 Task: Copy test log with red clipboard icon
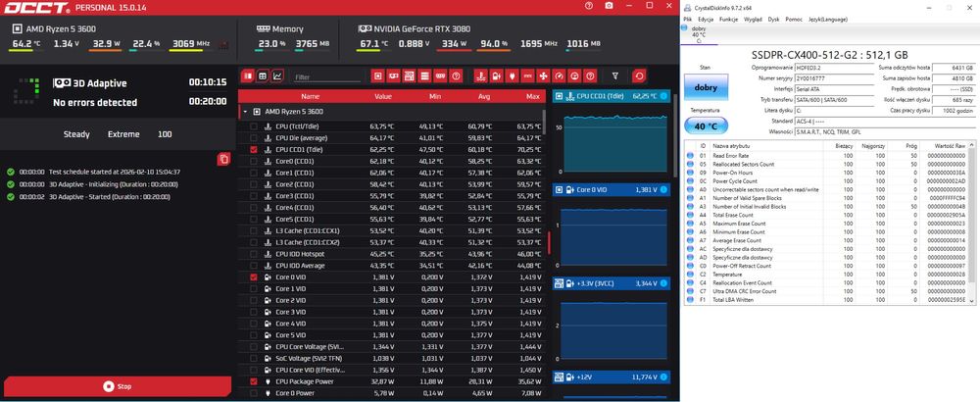223,159
